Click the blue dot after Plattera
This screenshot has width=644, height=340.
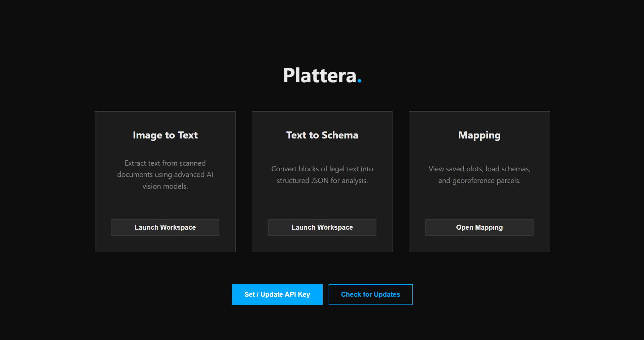tap(359, 81)
